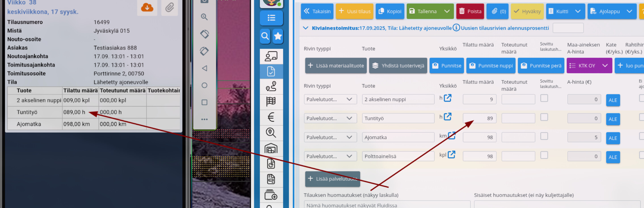The image size is (644, 208).
Task: Click the orange cloud download icon
Action: coord(147,7)
